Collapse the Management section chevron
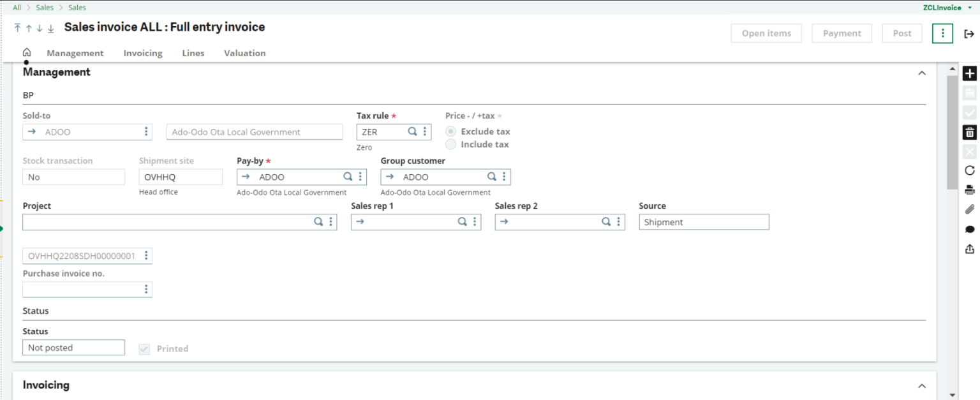Image resolution: width=980 pixels, height=400 pixels. point(921,73)
